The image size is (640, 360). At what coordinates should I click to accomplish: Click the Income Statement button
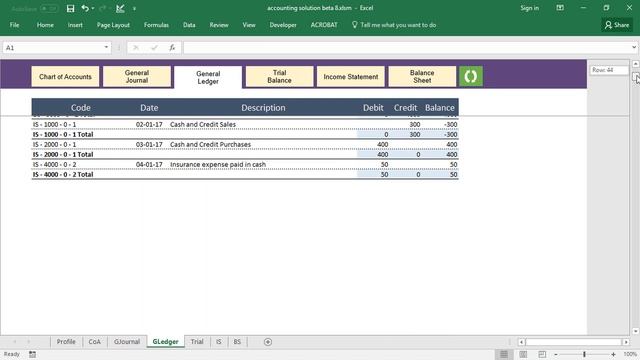click(351, 77)
